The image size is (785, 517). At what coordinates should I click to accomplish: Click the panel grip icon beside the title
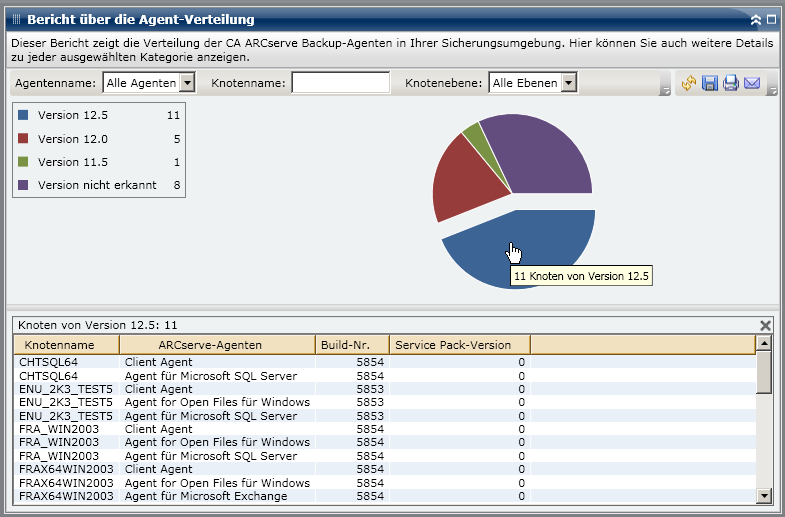pyautogui.click(x=16, y=20)
